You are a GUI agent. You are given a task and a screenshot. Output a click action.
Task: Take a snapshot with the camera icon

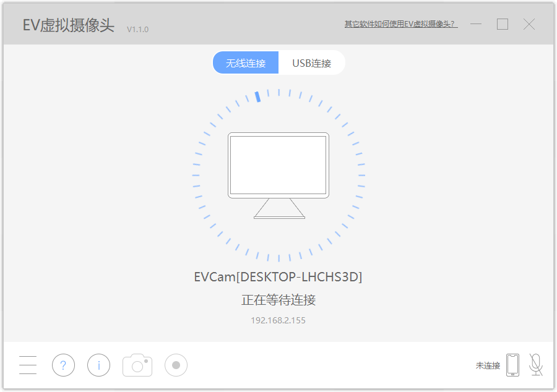[x=137, y=365]
